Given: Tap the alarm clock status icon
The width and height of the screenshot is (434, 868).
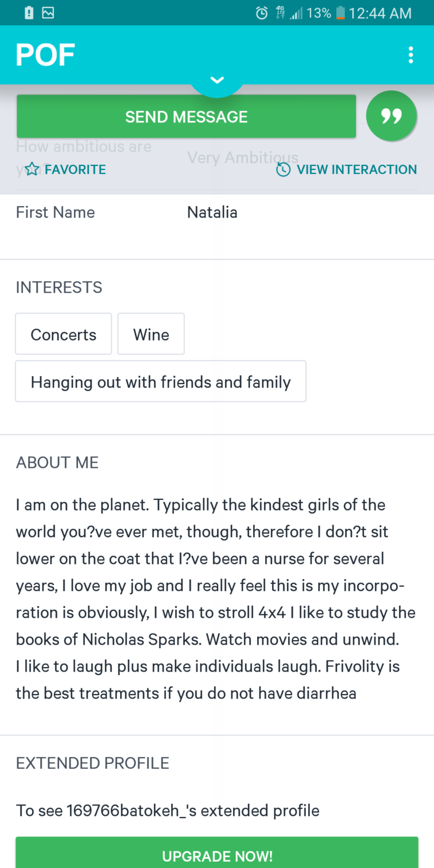Looking at the screenshot, I should coord(262,13).
